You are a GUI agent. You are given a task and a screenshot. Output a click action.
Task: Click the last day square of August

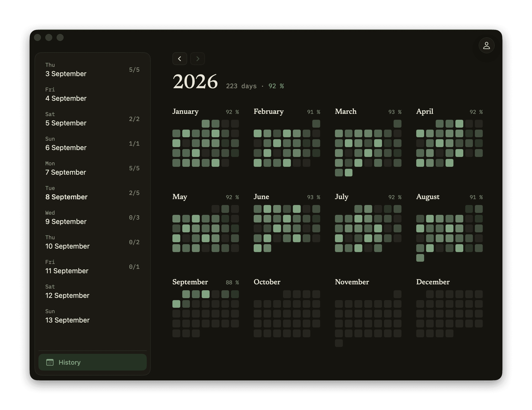(x=420, y=258)
